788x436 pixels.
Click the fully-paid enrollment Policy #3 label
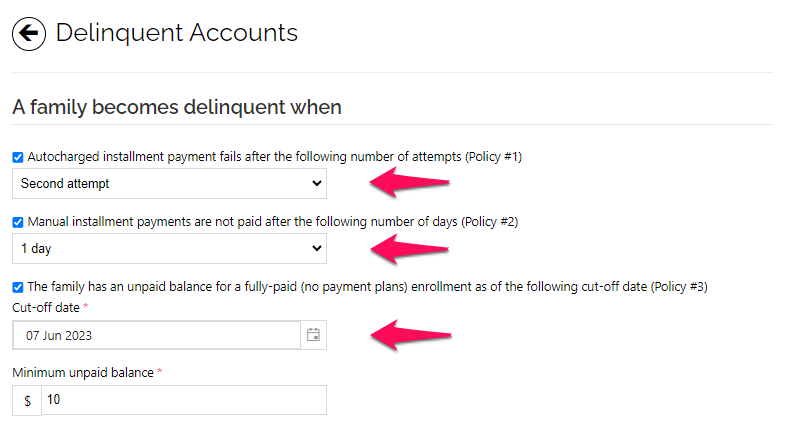(x=367, y=286)
